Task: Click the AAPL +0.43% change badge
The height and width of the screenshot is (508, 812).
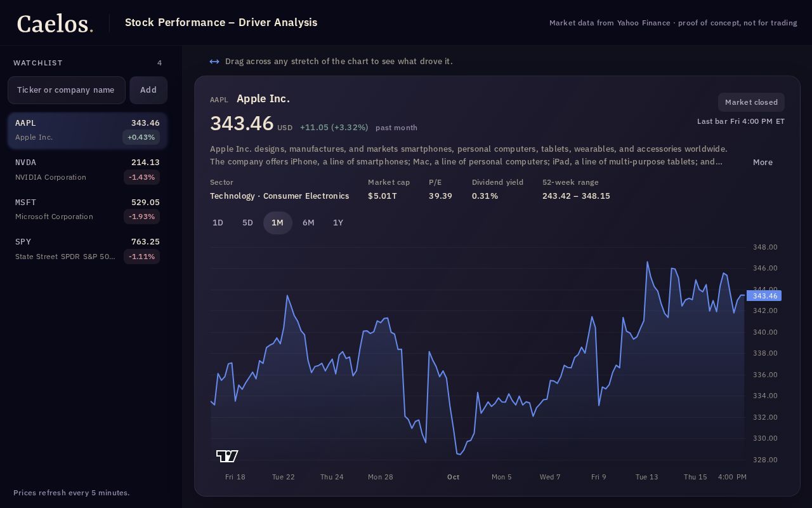Action: pyautogui.click(x=141, y=137)
